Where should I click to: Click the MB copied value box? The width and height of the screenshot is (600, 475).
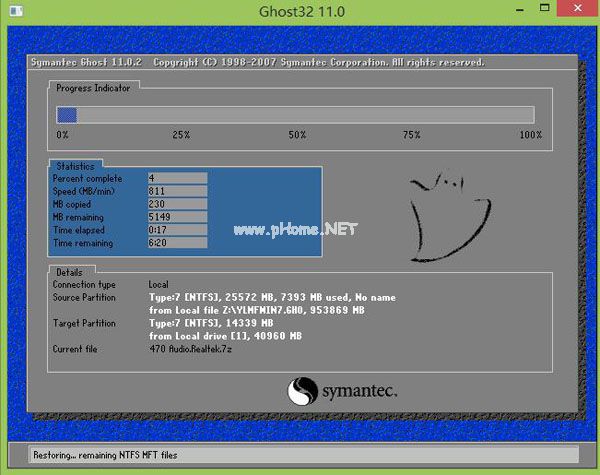pyautogui.click(x=176, y=203)
